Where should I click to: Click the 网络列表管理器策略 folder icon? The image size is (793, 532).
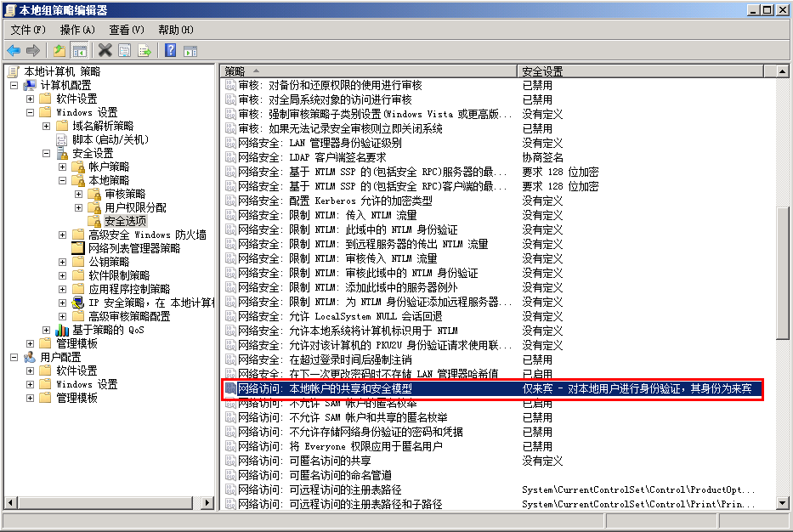coord(78,248)
